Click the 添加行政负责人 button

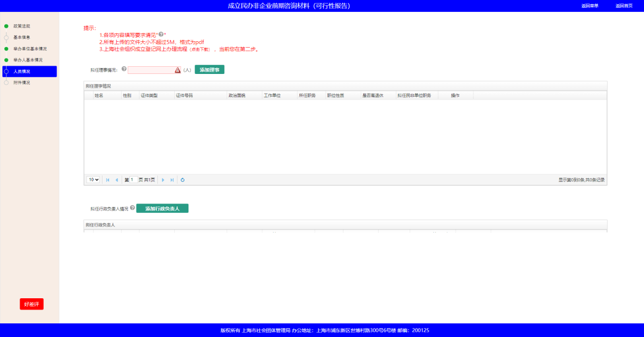click(162, 208)
